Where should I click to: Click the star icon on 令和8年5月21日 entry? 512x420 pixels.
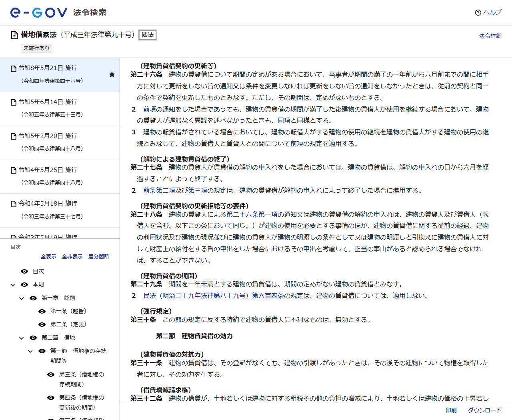[x=112, y=74]
